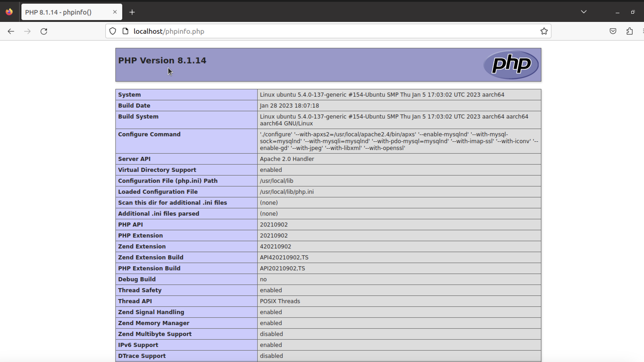
Task: Click the PHP Version 8.1.14 heading
Action: pos(162,60)
